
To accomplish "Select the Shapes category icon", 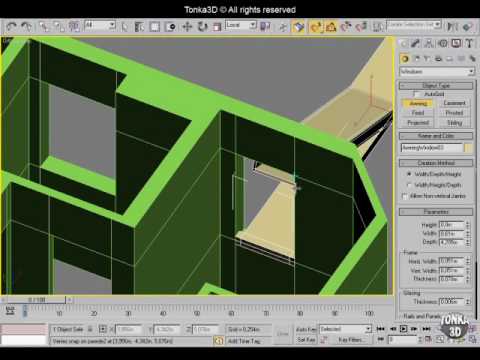I will point(417,59).
